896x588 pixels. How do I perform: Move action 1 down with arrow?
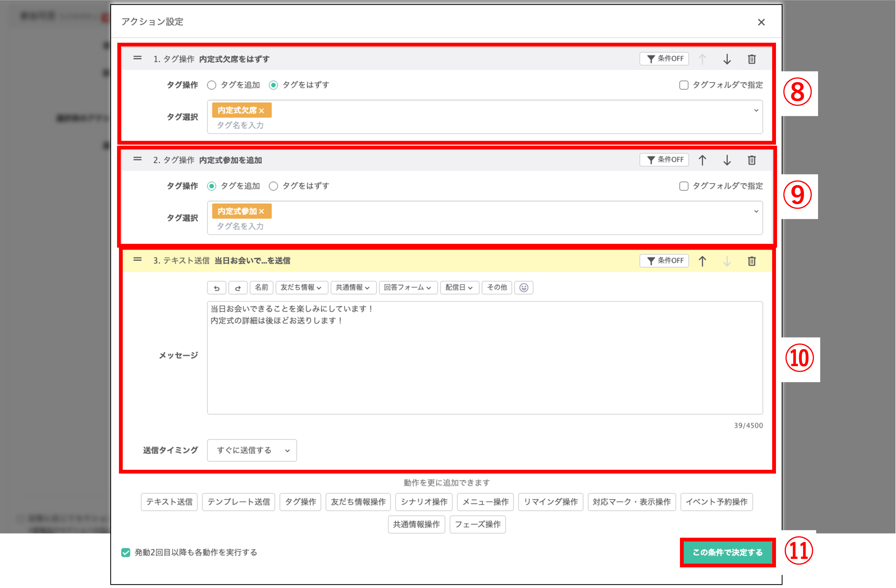click(727, 59)
